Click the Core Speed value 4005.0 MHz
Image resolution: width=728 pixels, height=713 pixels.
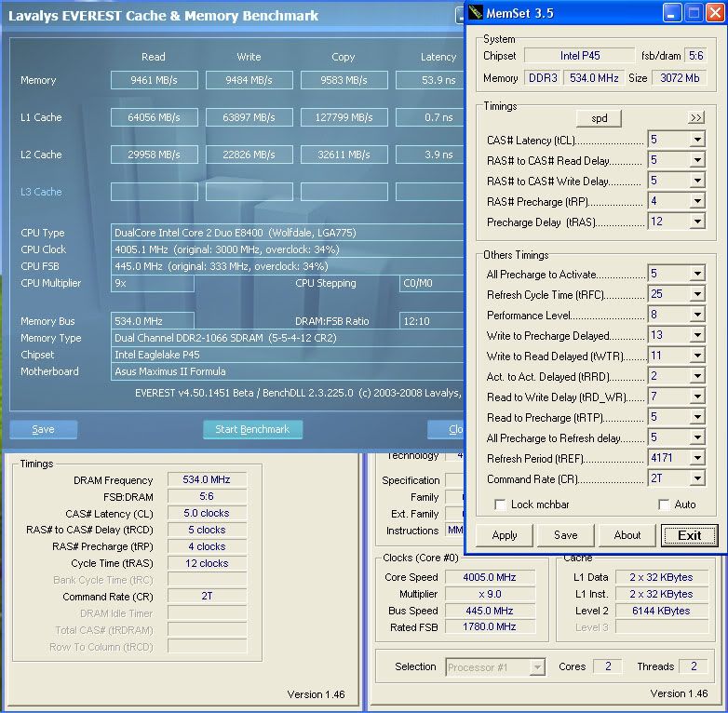pyautogui.click(x=490, y=577)
